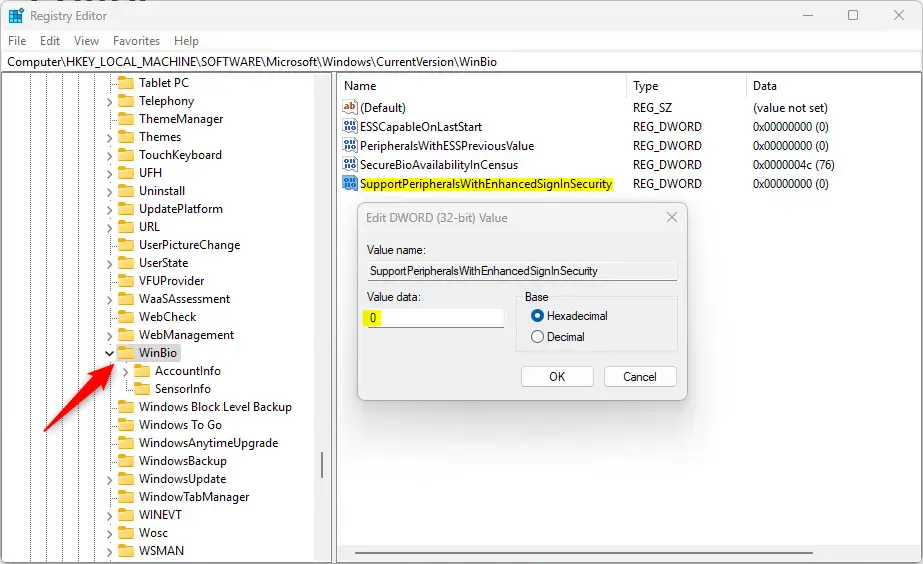Click the registry path address bar

[462, 62]
